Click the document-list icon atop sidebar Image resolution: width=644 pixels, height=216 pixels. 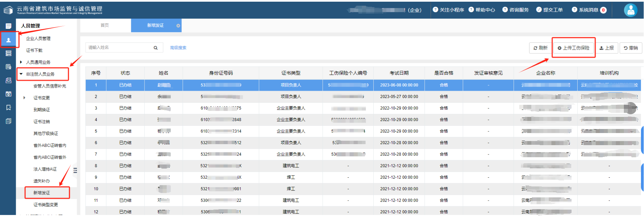pyautogui.click(x=8, y=26)
